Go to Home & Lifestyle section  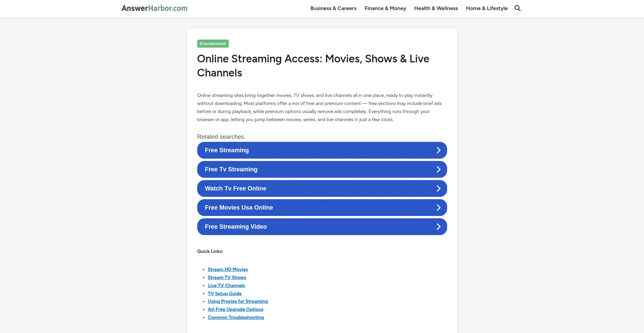[487, 8]
